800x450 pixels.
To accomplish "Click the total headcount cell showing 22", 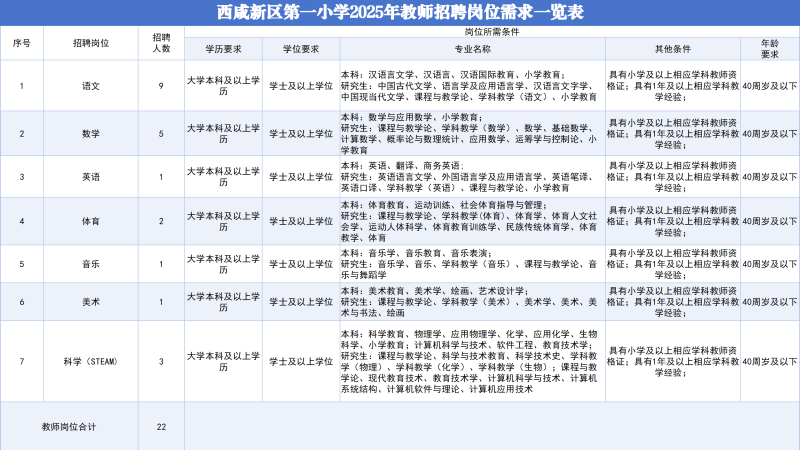I will (x=160, y=426).
